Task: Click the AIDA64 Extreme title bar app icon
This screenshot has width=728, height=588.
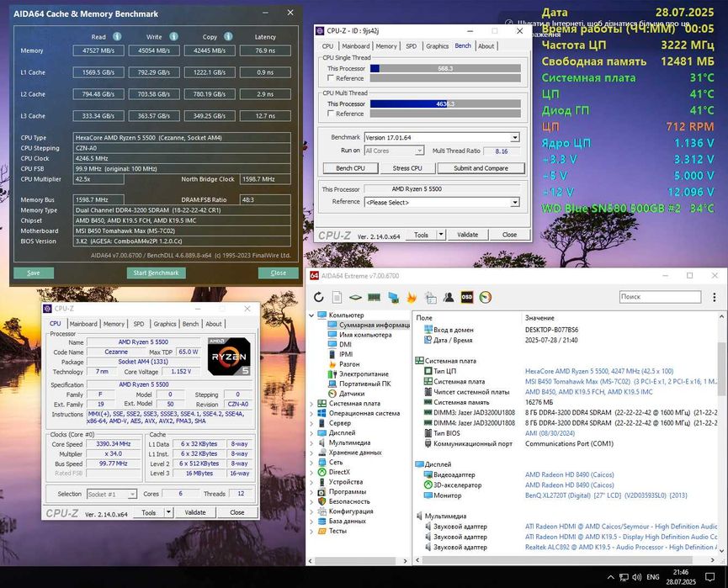Action: pos(314,276)
